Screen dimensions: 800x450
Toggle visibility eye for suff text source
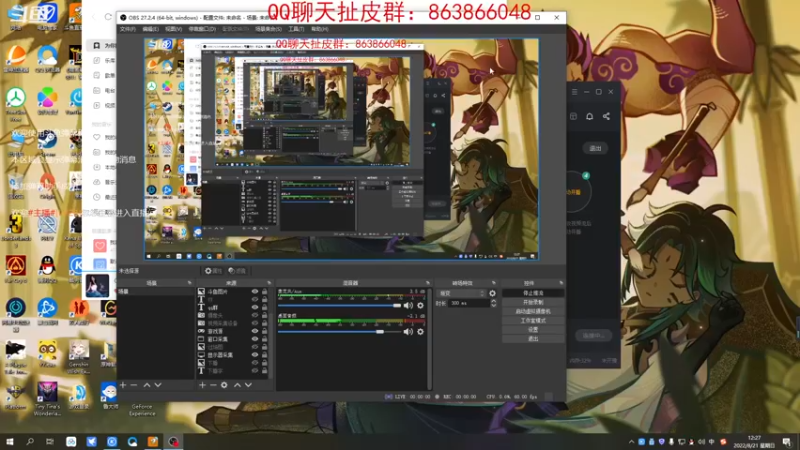click(255, 308)
